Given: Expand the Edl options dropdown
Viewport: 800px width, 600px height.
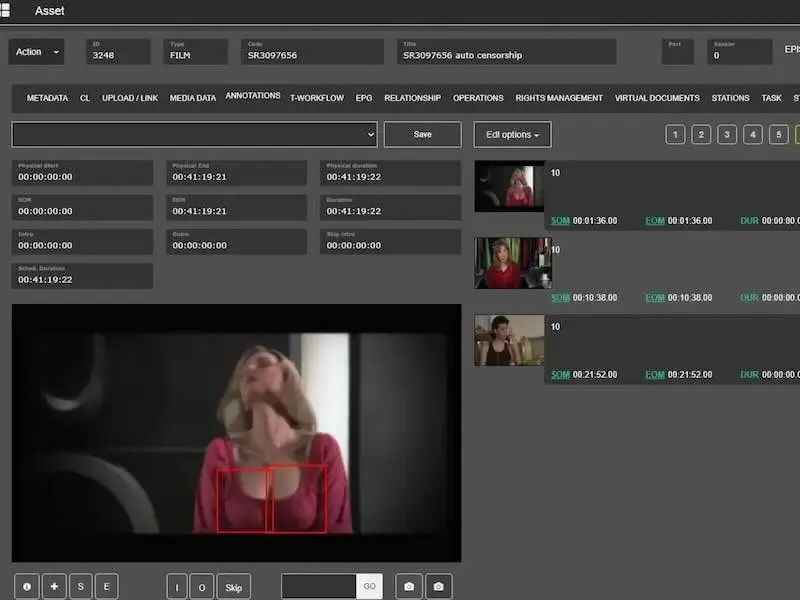Looking at the screenshot, I should pos(512,134).
